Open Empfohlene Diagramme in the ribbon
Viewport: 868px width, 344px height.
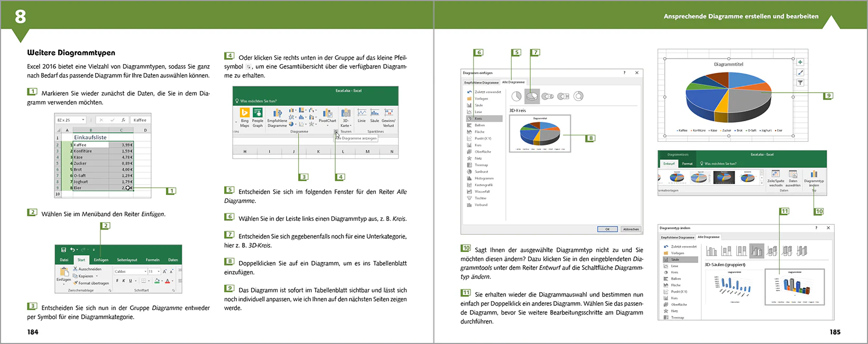(x=277, y=118)
